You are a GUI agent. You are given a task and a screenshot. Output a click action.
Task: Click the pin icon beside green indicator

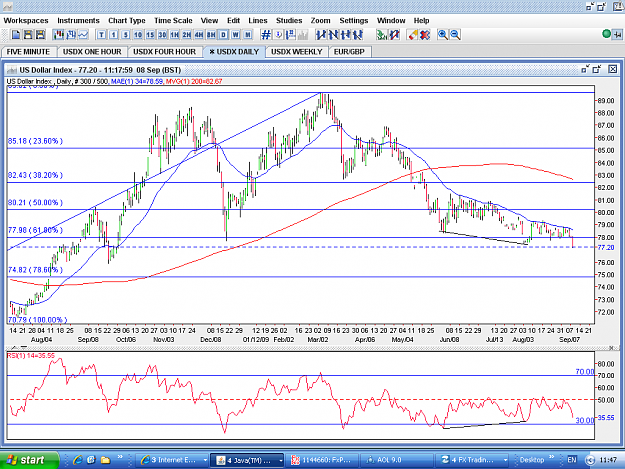[617, 35]
